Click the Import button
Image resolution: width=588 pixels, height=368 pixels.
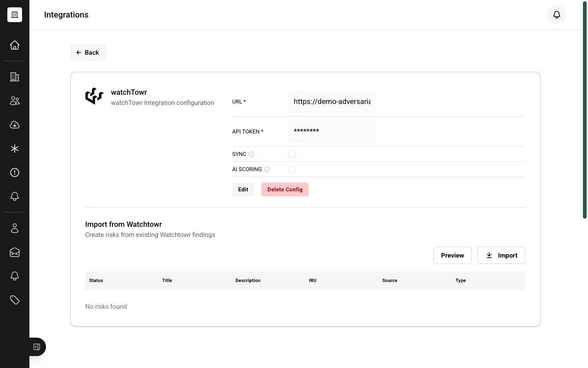(x=501, y=255)
